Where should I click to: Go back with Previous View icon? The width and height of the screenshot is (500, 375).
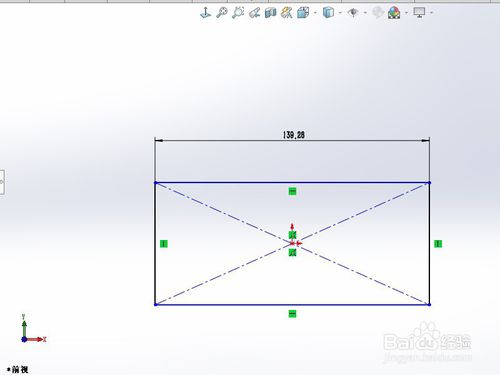(254, 13)
